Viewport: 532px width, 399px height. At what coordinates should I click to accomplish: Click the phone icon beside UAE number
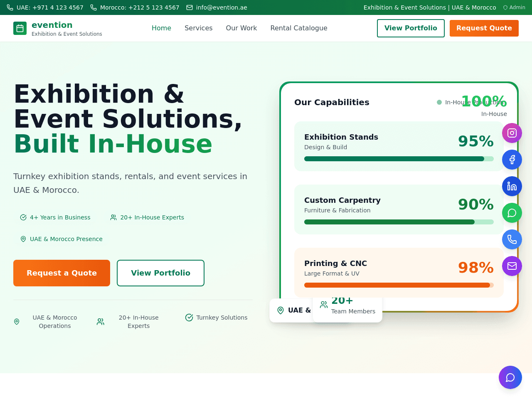click(x=10, y=7)
